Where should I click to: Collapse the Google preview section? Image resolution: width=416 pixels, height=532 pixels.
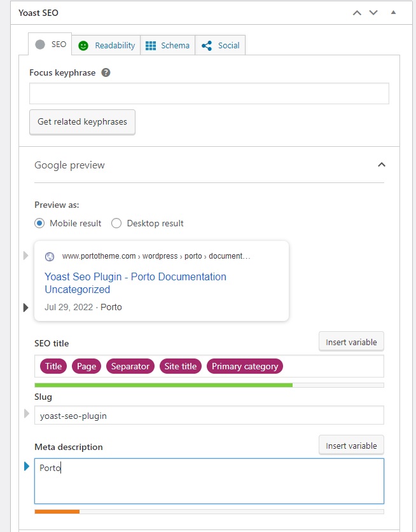[381, 165]
